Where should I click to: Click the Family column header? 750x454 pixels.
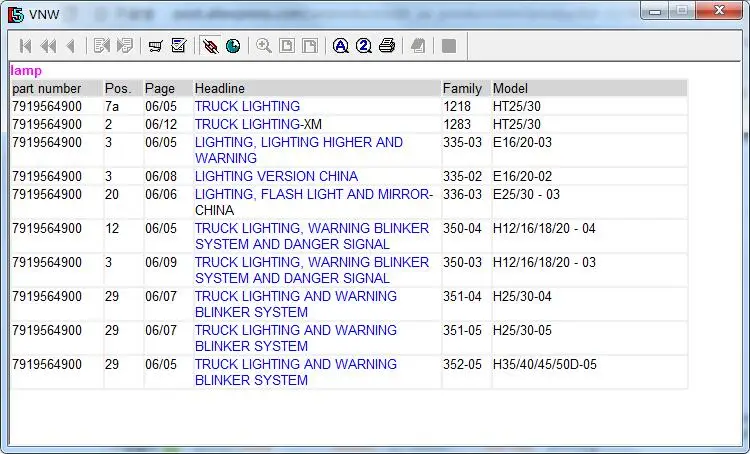click(462, 88)
